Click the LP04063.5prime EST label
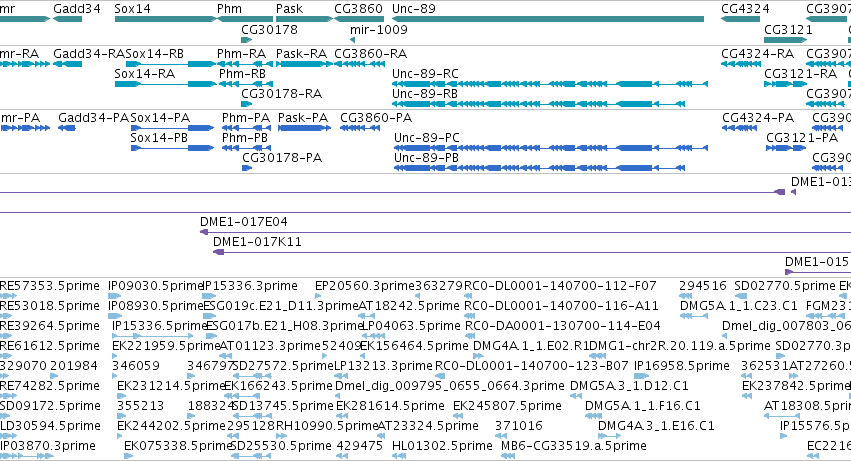This screenshot has height=461, width=851. tap(411, 326)
